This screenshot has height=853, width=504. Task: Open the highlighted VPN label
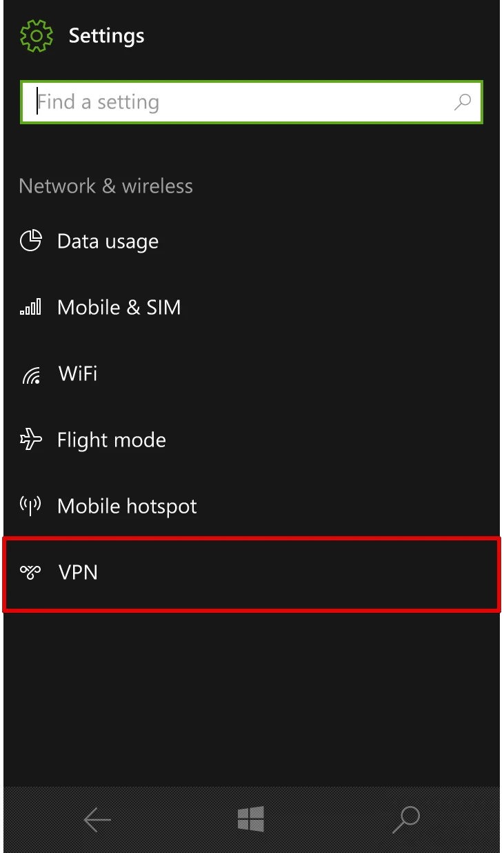78,572
